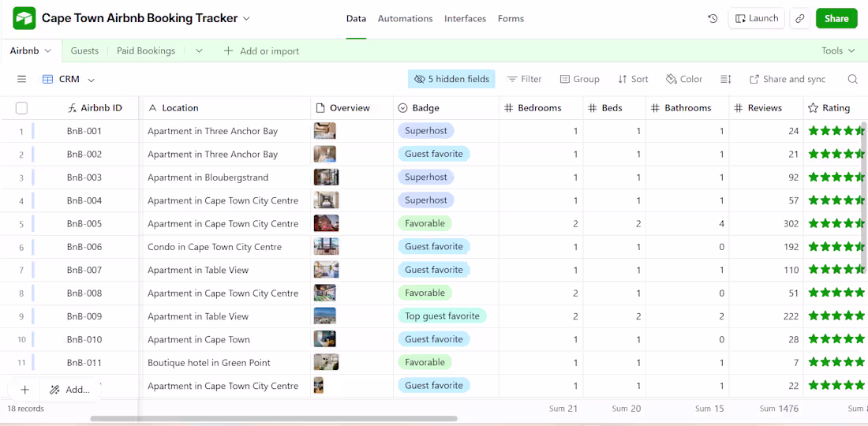Open overview thumbnail for BnB-005

[326, 223]
